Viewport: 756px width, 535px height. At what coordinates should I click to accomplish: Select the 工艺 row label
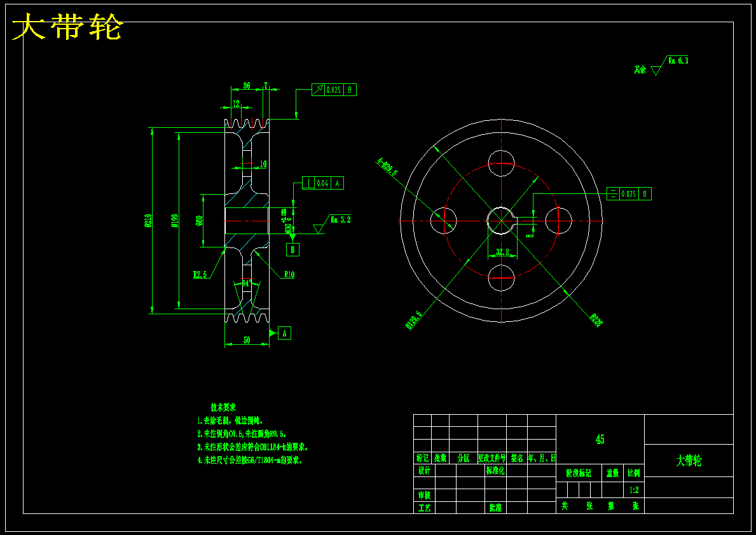point(424,508)
